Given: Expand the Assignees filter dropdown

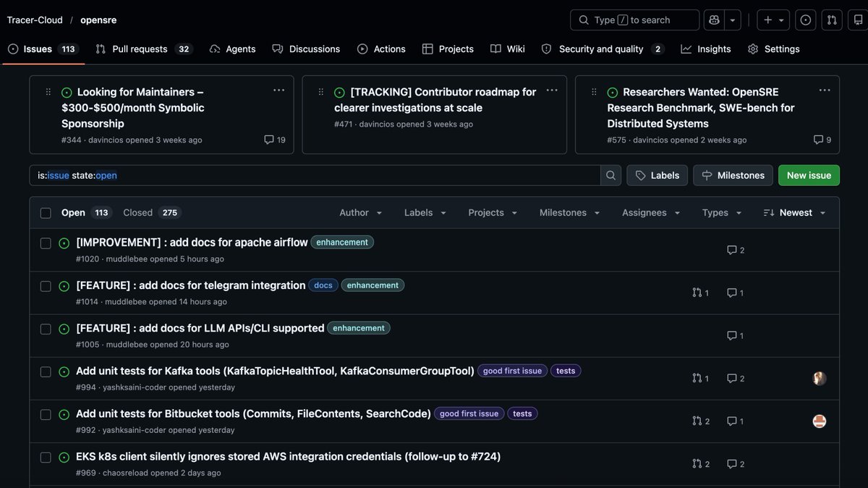Looking at the screenshot, I should pos(652,213).
